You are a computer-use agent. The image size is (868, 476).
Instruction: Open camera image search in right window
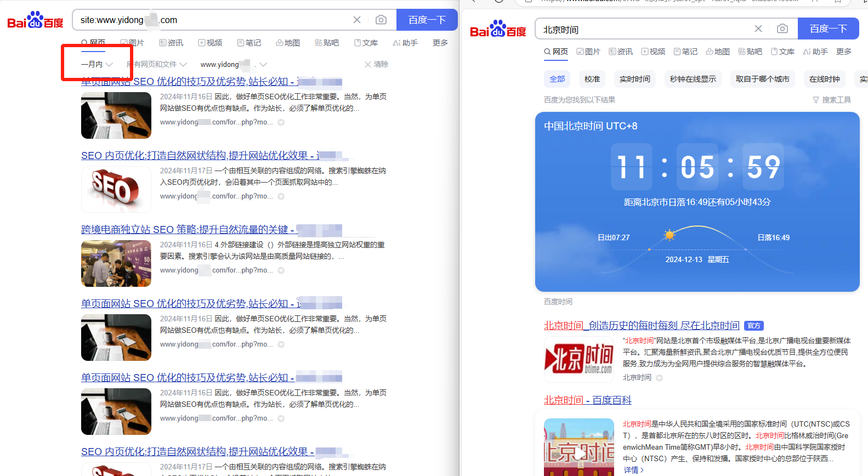pos(782,29)
